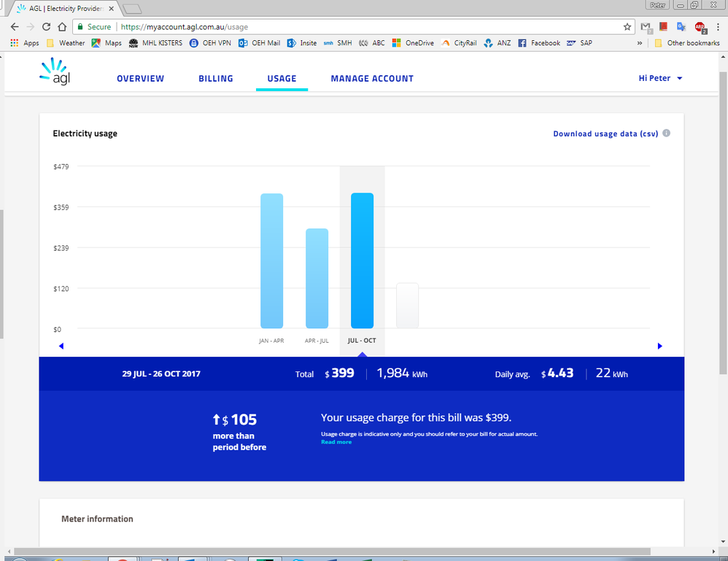The height and width of the screenshot is (561, 728).
Task: Click the address bar URL field
Action: tap(365, 27)
